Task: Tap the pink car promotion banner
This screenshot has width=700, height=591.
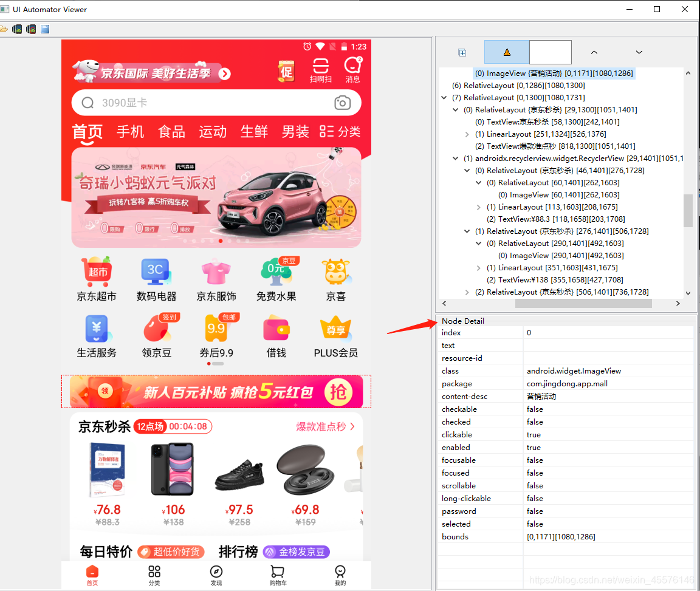Action: click(x=216, y=197)
